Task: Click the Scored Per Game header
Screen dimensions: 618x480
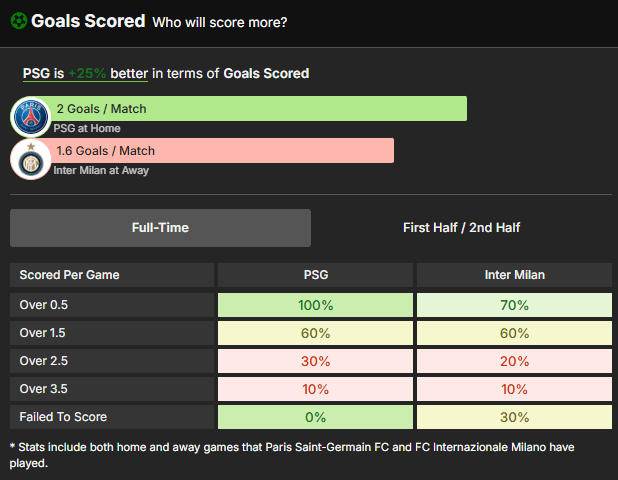Action: pyautogui.click(x=112, y=275)
